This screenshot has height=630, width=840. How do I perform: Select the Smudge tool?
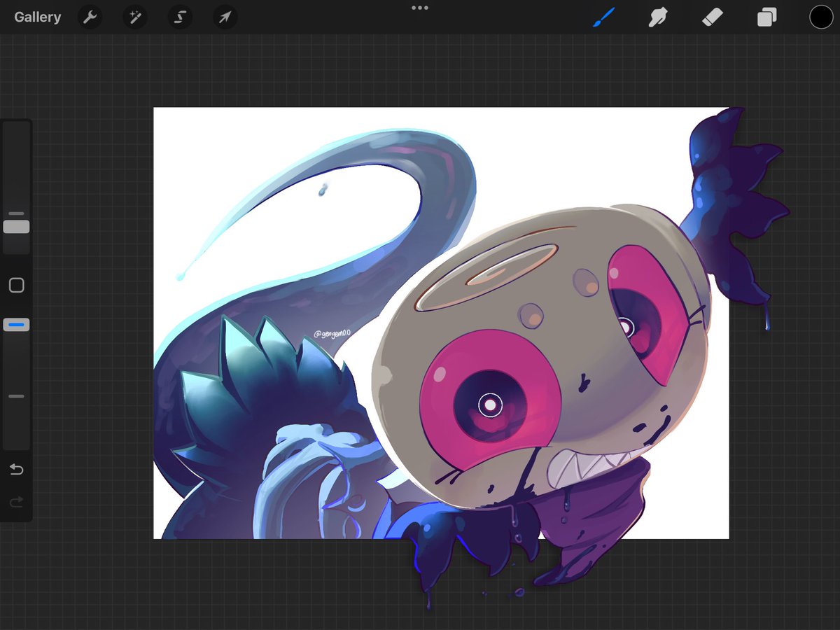coord(658,17)
